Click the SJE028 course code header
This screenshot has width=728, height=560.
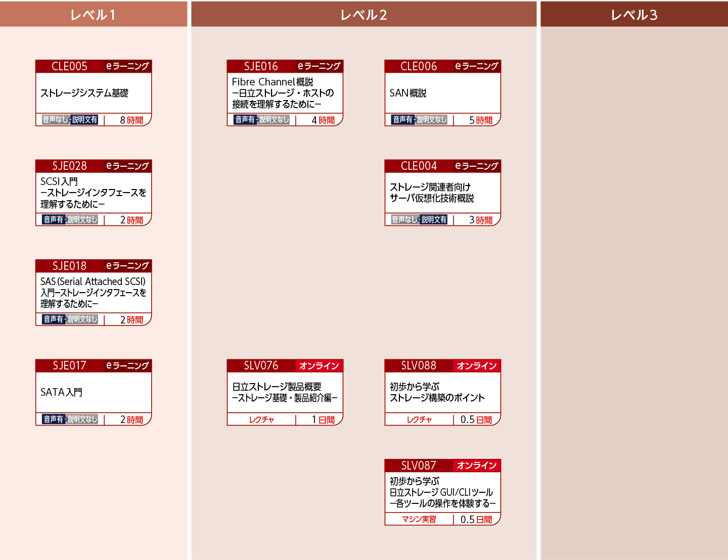70,166
